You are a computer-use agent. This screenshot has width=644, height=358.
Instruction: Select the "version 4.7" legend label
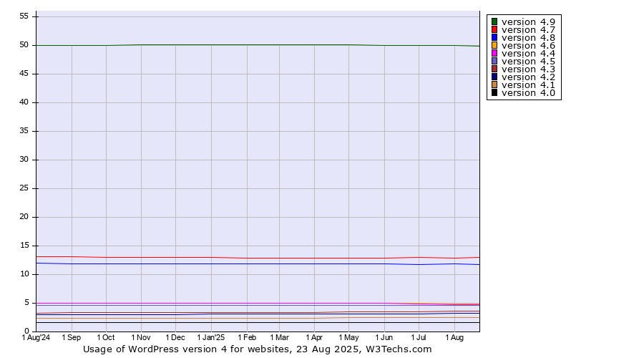point(528,29)
